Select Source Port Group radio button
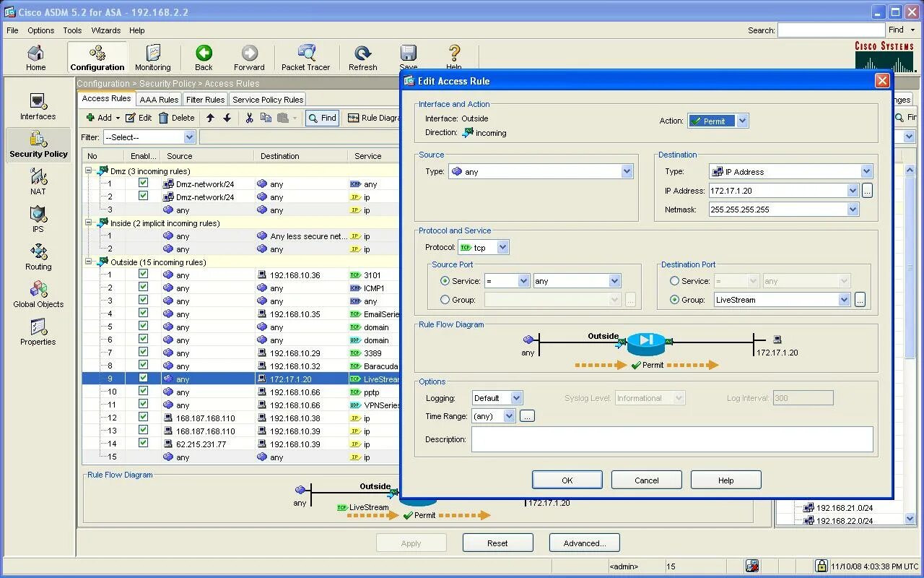The height and width of the screenshot is (578, 924). click(x=445, y=300)
